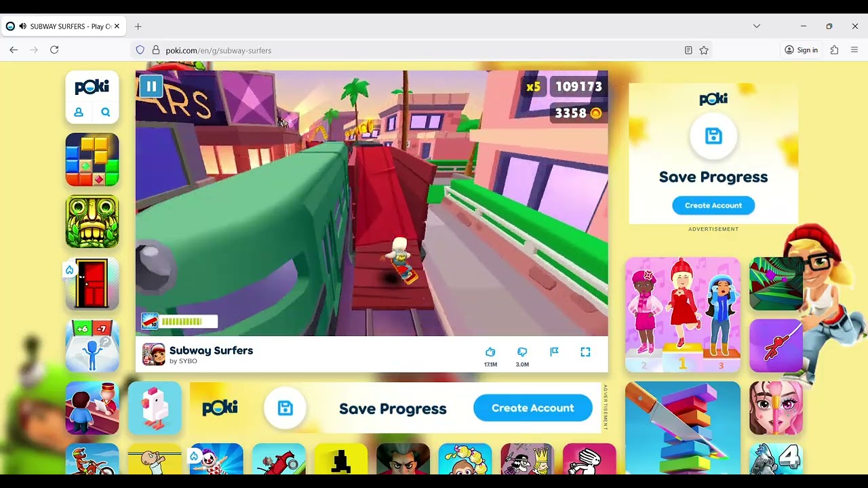The height and width of the screenshot is (488, 868).
Task: Go to Poki home via the logo
Action: point(92,87)
